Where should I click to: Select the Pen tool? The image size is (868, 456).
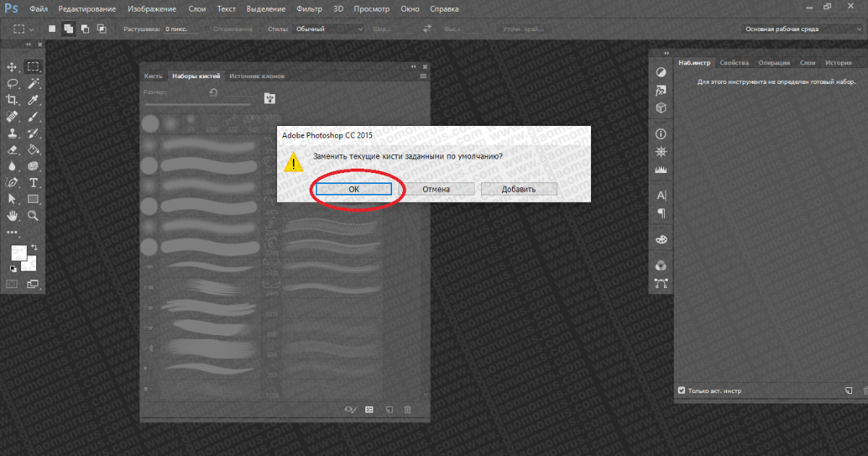pos(12,182)
